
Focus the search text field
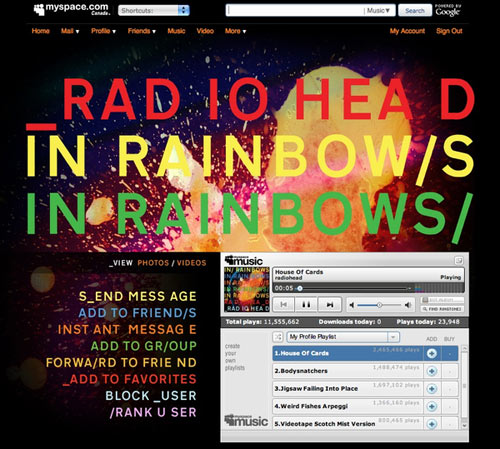click(x=294, y=10)
